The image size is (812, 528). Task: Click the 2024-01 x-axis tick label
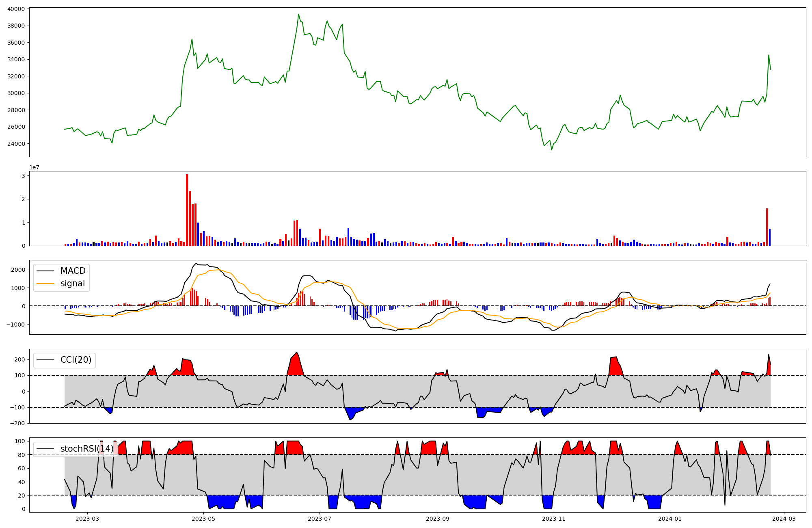[x=670, y=519]
